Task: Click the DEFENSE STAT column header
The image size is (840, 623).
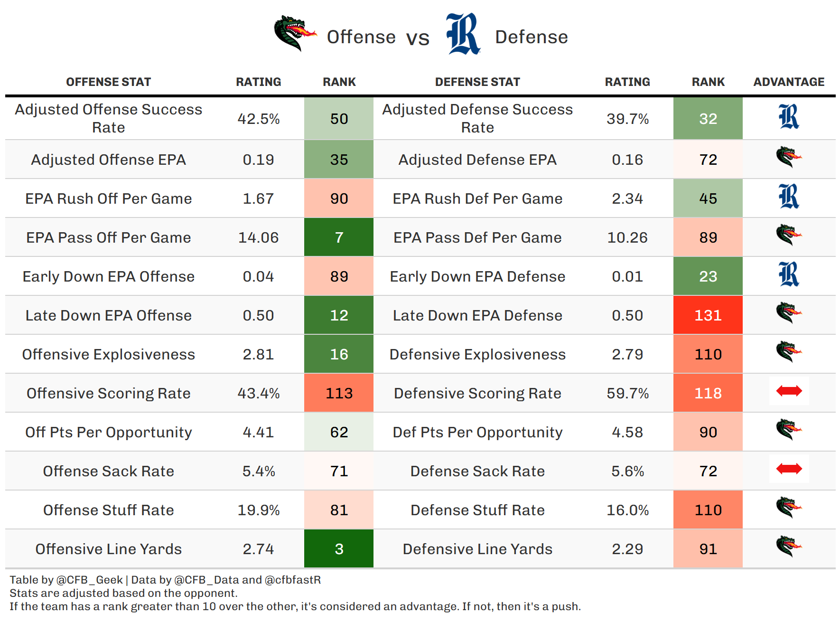Action: 477,82
